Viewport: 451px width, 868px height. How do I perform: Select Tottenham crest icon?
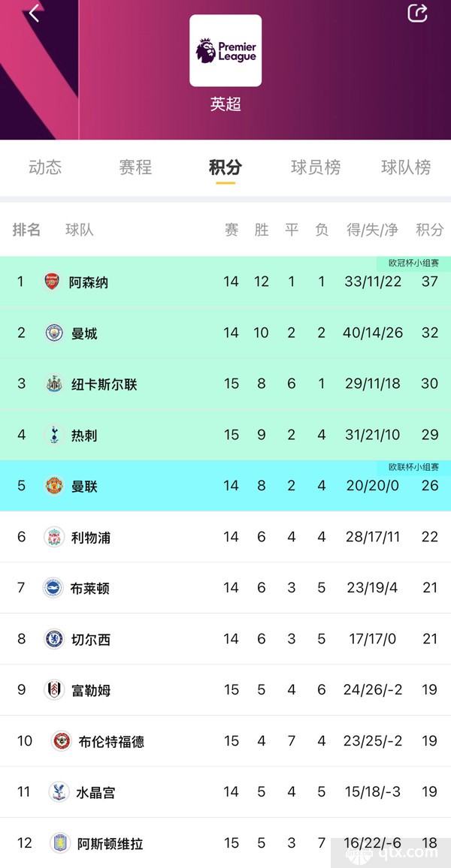click(53, 435)
